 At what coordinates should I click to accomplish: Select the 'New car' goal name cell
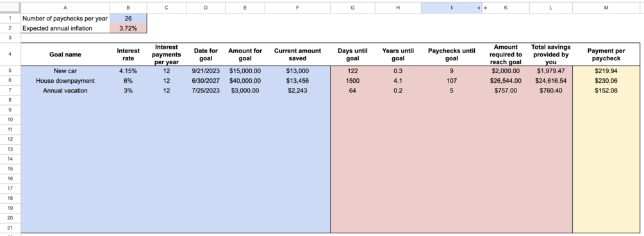coord(65,71)
